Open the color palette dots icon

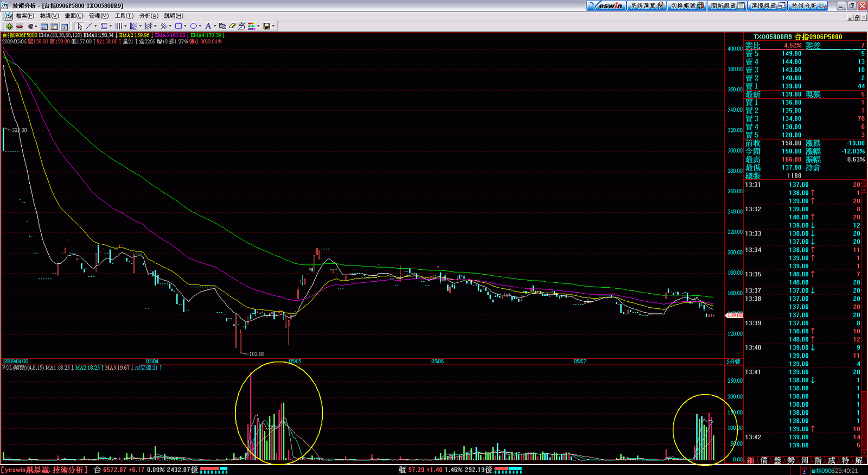[252, 26]
